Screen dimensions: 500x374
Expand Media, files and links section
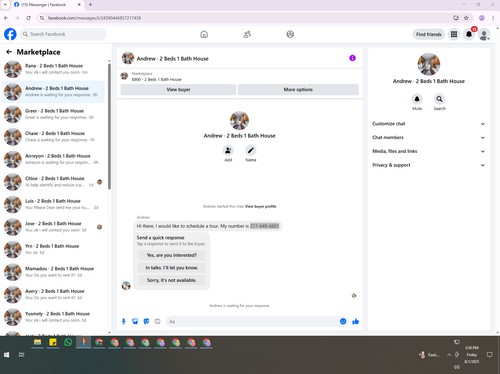(428, 151)
